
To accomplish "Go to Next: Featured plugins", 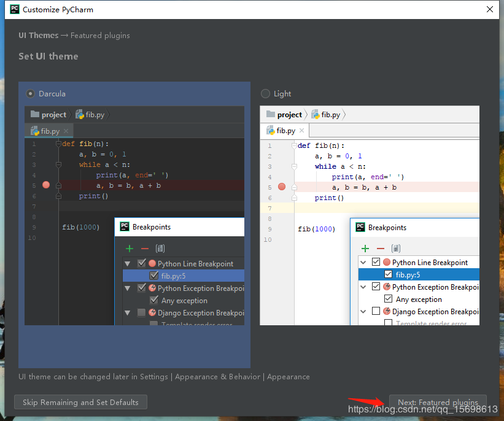I will click(x=438, y=402).
